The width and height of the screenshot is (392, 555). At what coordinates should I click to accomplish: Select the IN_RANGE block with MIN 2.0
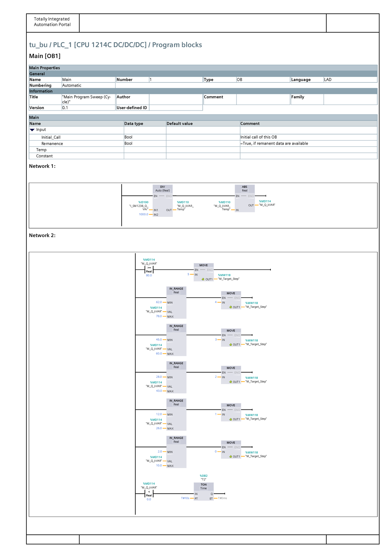point(176,452)
